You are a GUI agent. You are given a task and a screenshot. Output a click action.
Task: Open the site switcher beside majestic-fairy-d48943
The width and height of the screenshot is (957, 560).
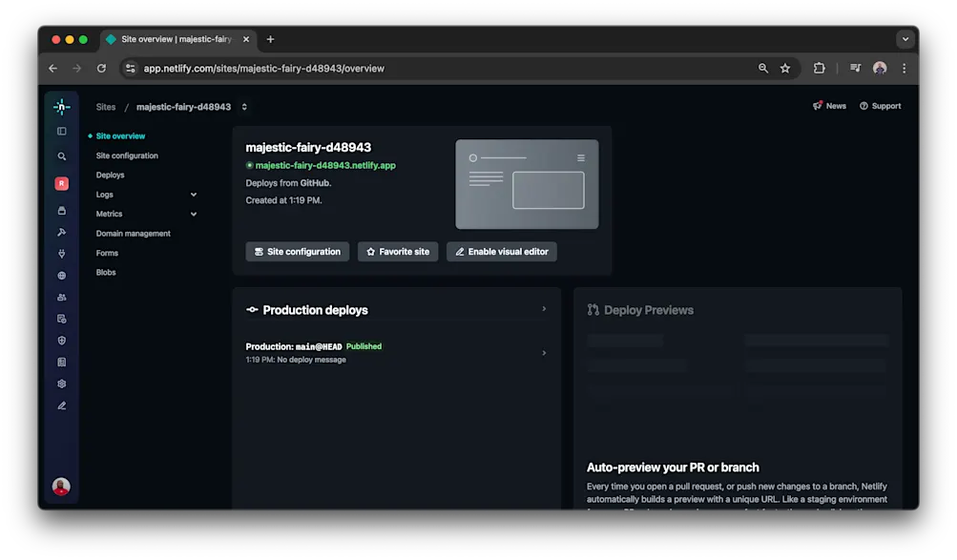pos(244,107)
